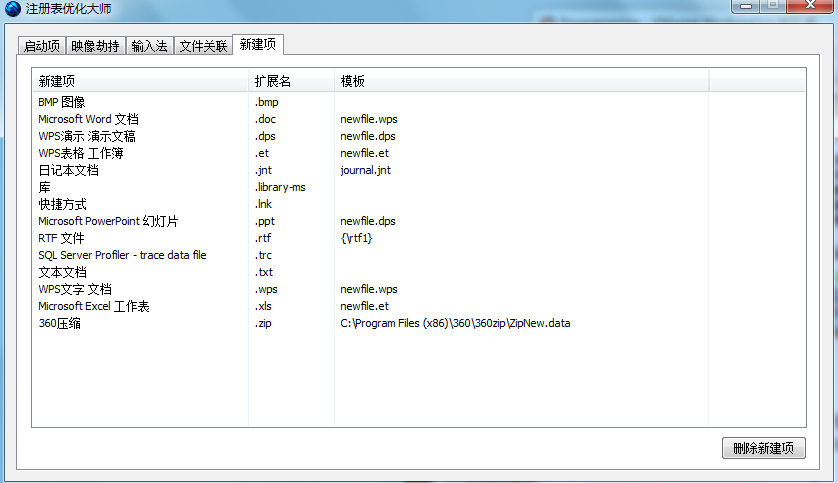Image resolution: width=838 pixels, height=483 pixels.
Task: Select the WPS文字 文档 entry
Action: (x=75, y=290)
